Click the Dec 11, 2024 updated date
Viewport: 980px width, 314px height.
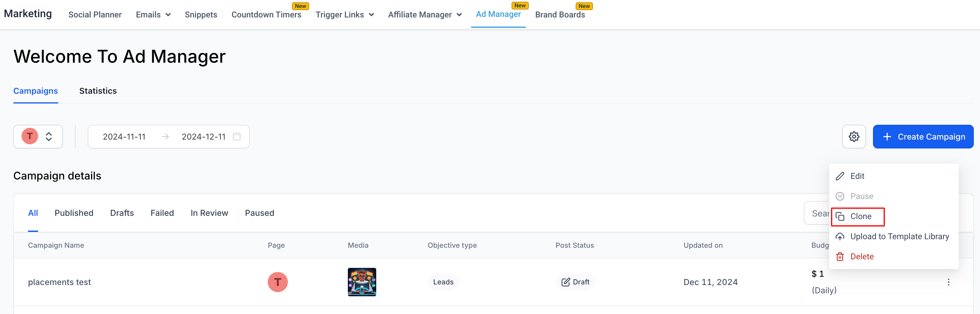(x=710, y=282)
